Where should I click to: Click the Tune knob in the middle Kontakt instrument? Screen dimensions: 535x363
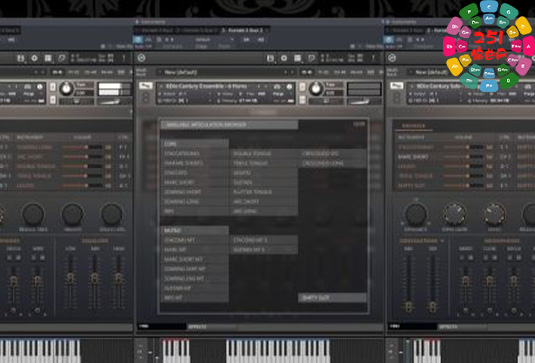316,89
